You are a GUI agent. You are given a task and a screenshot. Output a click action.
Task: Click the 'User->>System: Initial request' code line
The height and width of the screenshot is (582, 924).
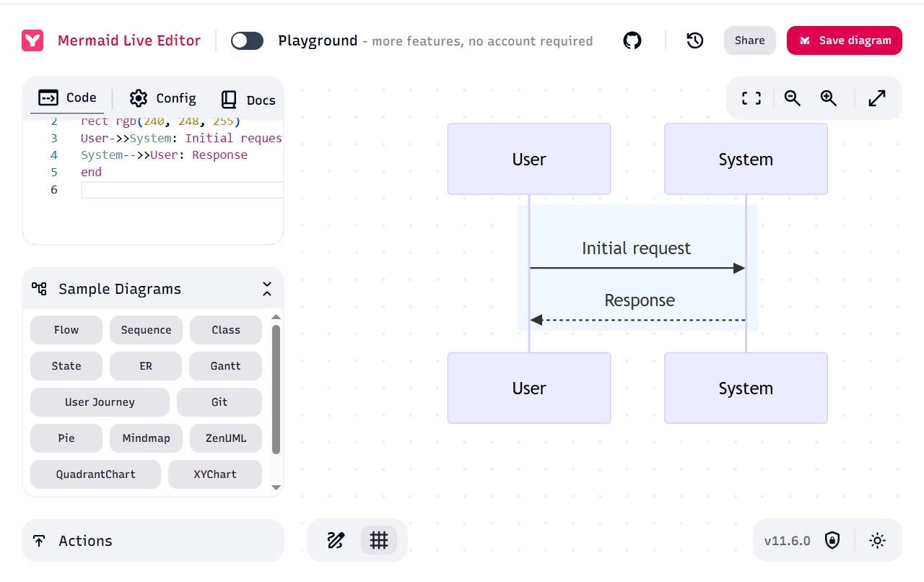pos(181,138)
